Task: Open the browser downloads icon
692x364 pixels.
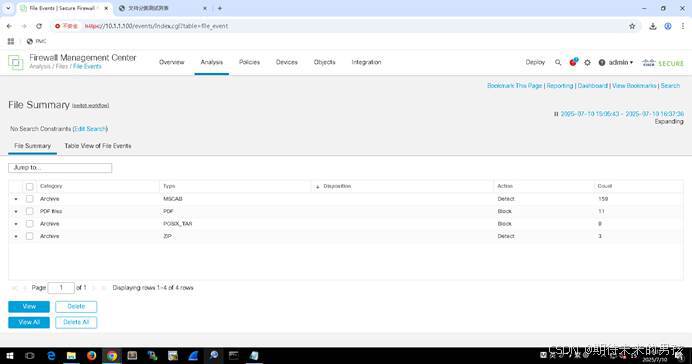Action: pyautogui.click(x=653, y=26)
